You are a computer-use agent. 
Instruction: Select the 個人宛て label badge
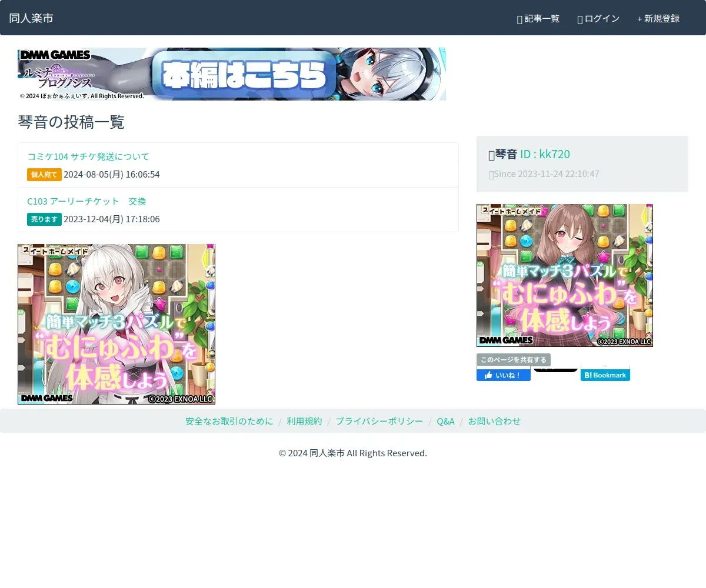click(44, 175)
